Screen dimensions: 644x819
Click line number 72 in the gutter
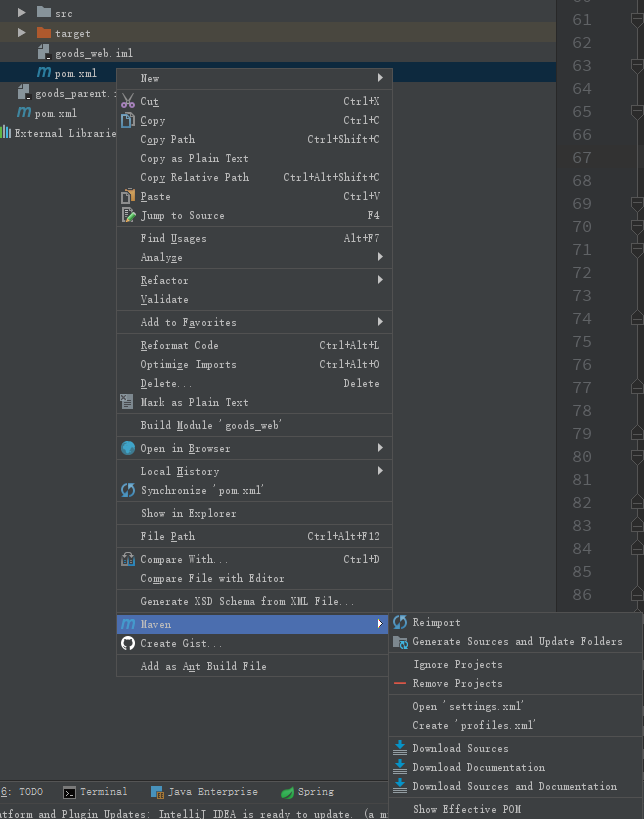582,273
